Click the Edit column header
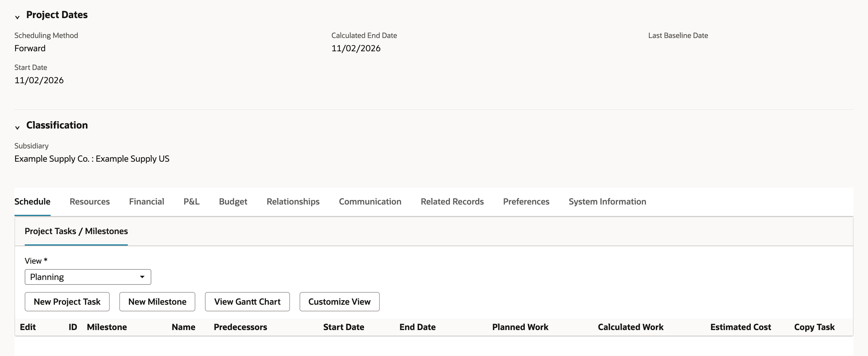This screenshot has width=868, height=356. (28, 327)
